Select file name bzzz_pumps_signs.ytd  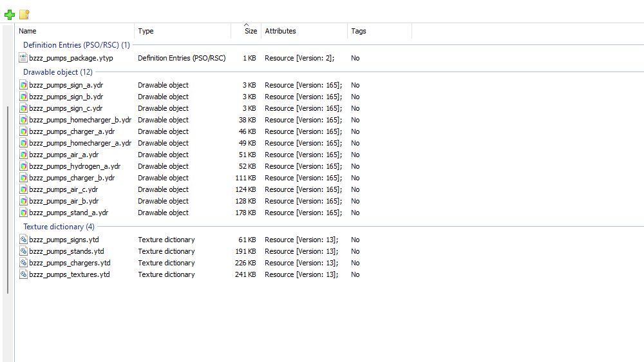[64, 240]
